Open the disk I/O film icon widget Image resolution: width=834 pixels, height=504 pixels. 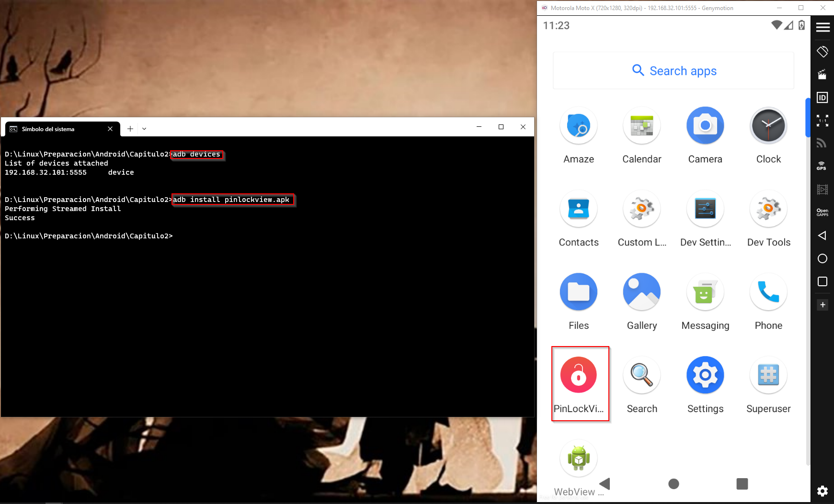823,190
